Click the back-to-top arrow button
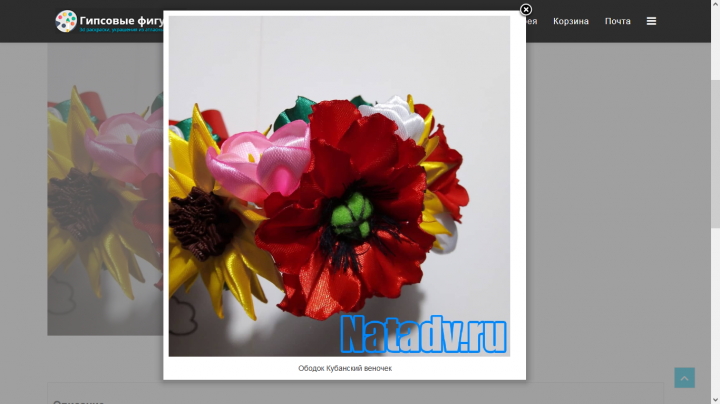This screenshot has height=404, width=720. (x=684, y=378)
